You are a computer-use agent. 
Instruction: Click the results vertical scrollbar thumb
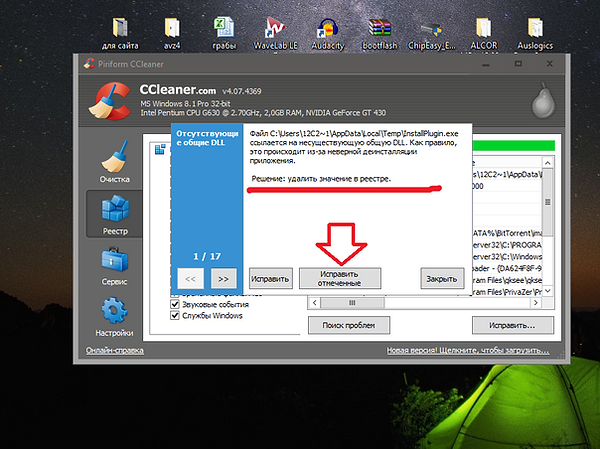[x=548, y=202]
